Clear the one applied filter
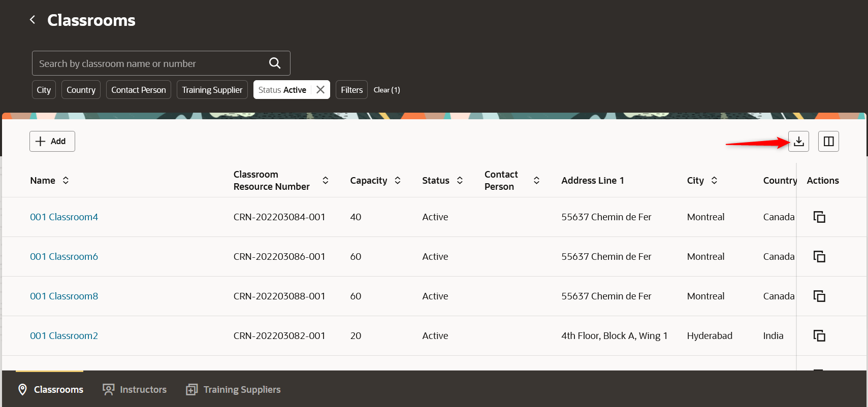Screen dimensions: 868x407 pyautogui.click(x=387, y=90)
